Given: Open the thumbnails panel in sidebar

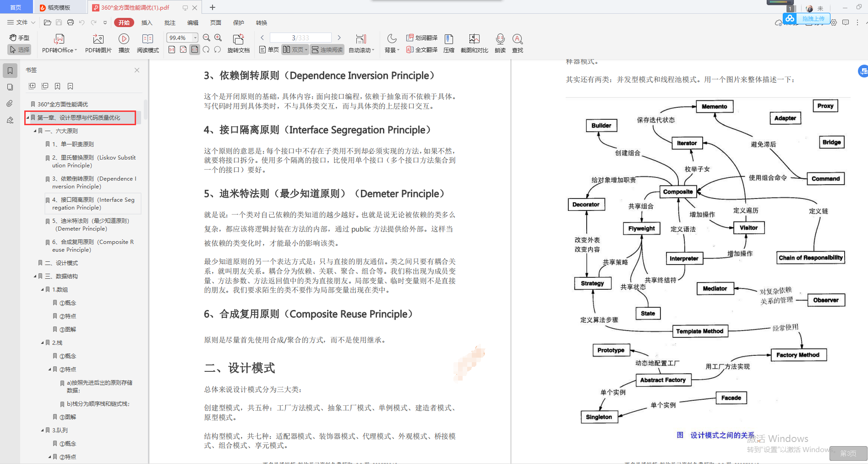Looking at the screenshot, I should 10,87.
